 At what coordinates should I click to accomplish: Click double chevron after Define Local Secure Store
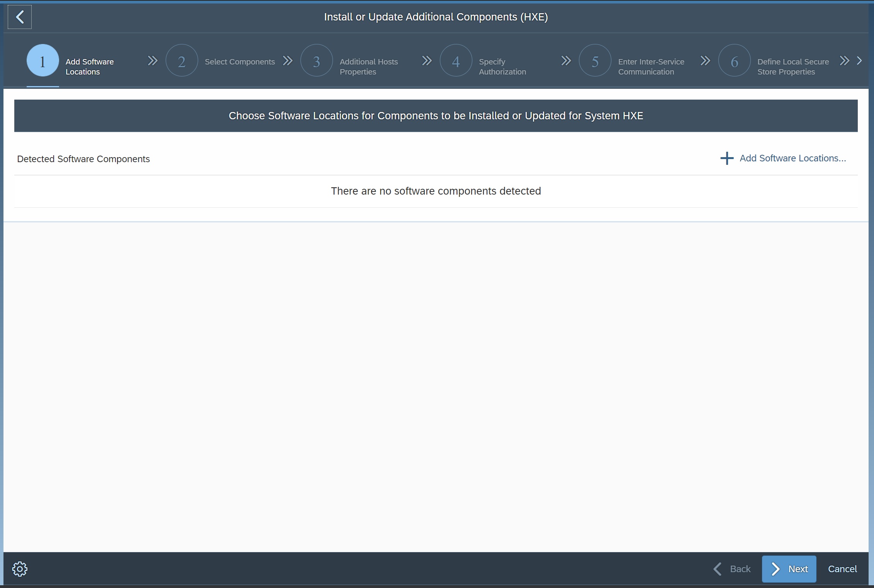(844, 61)
